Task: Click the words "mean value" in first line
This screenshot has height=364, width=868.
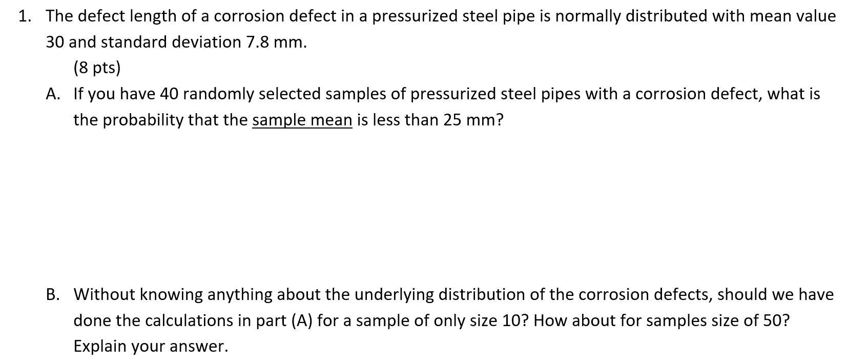Action: [x=793, y=16]
